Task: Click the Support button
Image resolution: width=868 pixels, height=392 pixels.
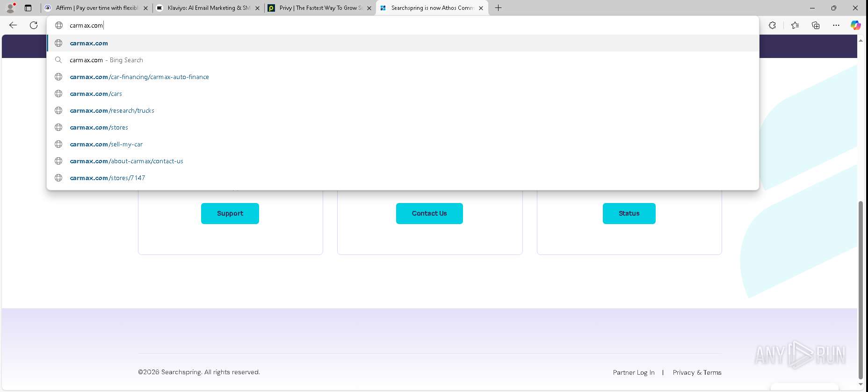Action: point(230,213)
